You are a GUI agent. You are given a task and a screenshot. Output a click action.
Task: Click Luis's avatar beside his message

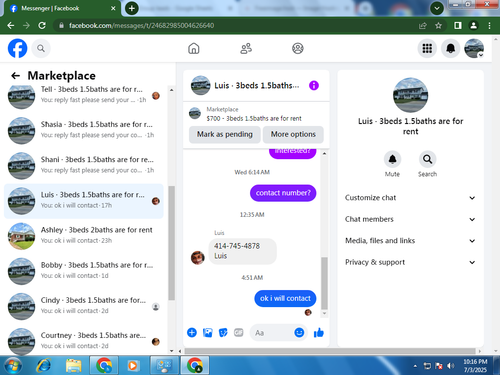click(198, 258)
